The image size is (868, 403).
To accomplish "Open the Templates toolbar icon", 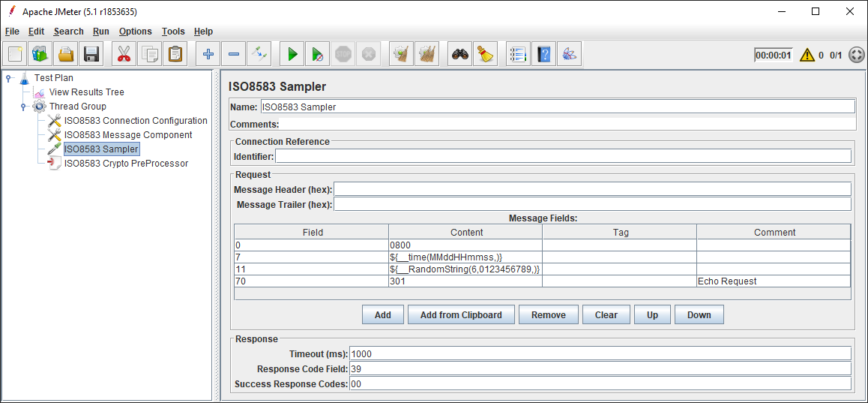I will click(x=40, y=54).
